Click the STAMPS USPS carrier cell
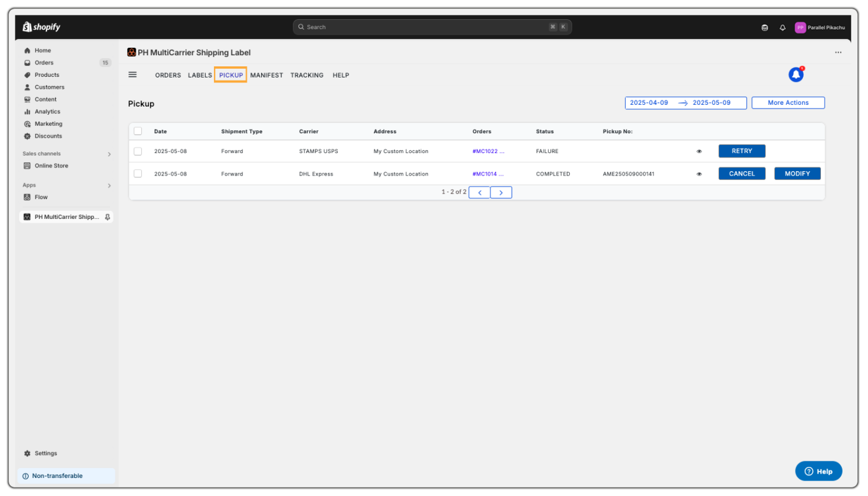 (319, 151)
